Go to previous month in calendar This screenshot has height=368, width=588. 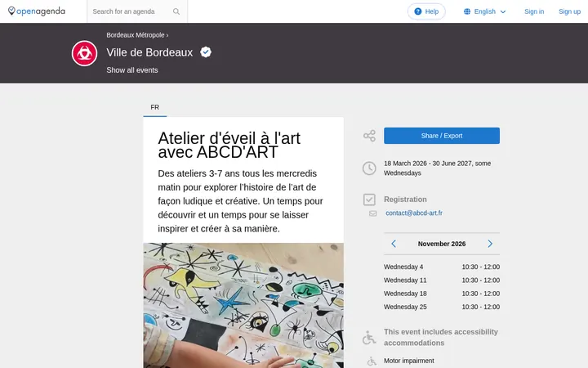coord(394,244)
